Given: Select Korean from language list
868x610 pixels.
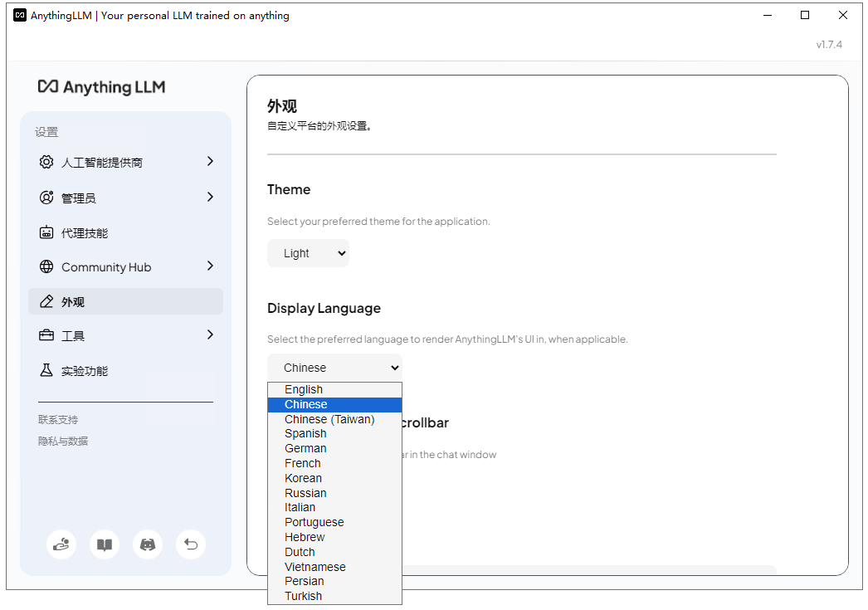Looking at the screenshot, I should click(x=335, y=478).
